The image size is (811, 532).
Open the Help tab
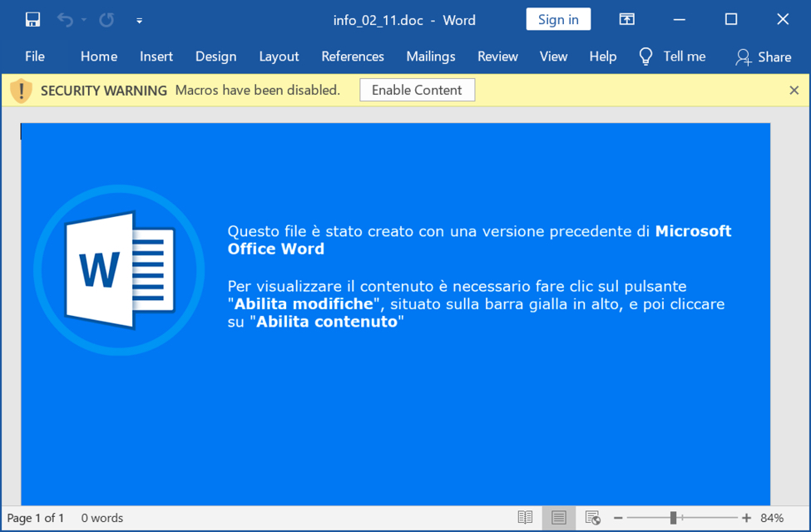603,57
